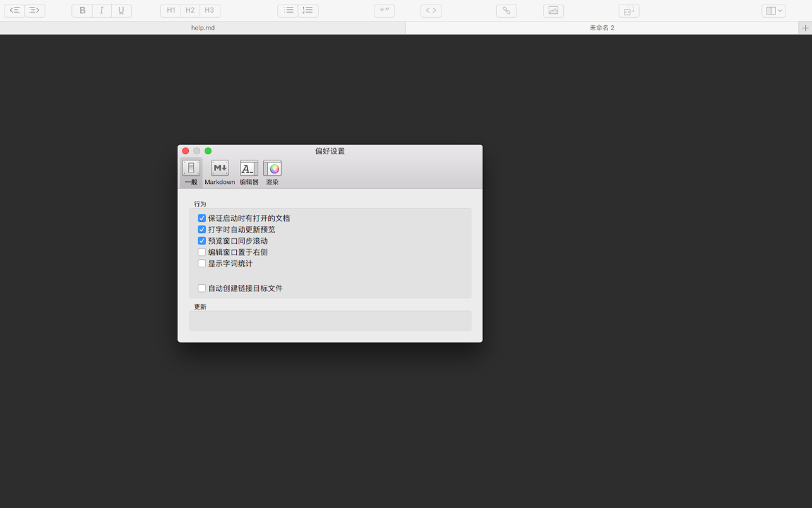Uncheck 预览窗口同步滚动 option
This screenshot has width=812, height=508.
point(202,241)
